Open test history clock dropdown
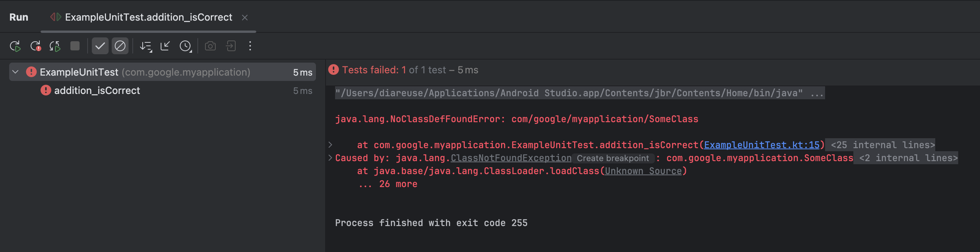This screenshot has height=252, width=980. tap(186, 46)
